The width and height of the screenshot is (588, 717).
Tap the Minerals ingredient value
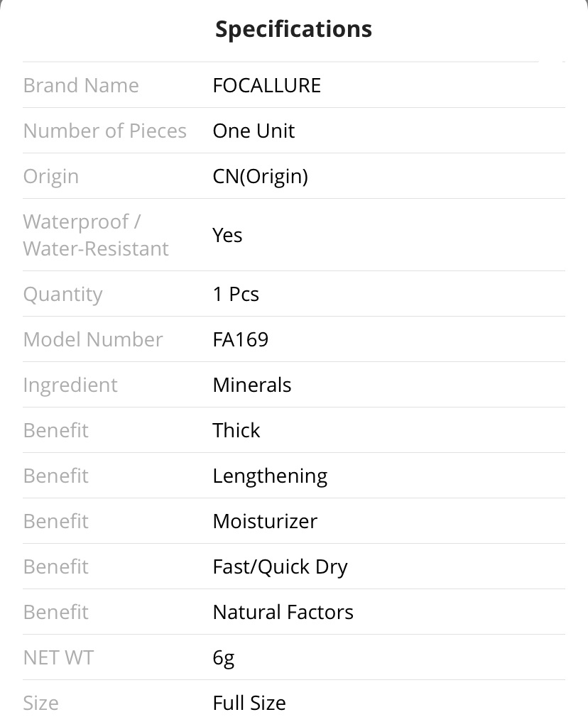pyautogui.click(x=252, y=385)
